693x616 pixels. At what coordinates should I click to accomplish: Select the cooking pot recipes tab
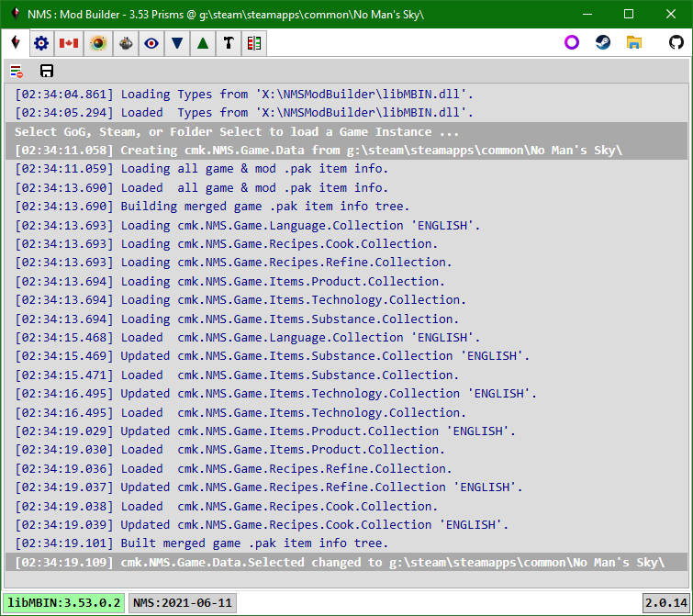[126, 43]
